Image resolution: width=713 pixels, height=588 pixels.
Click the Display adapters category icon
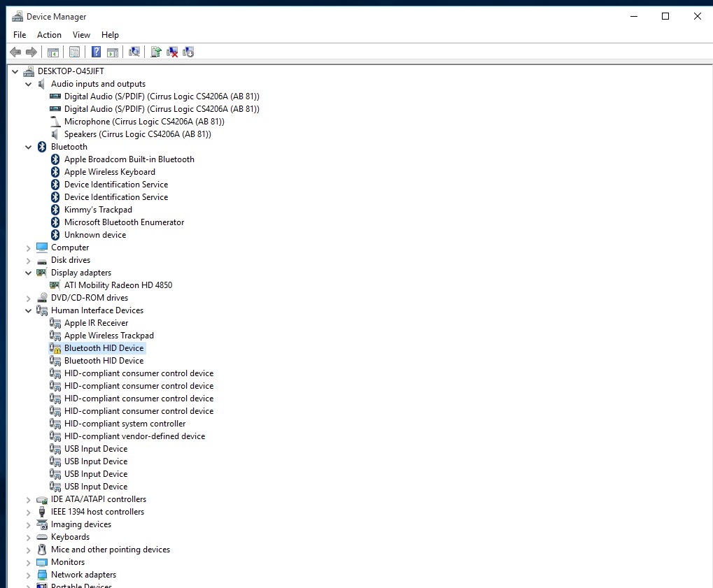[x=42, y=273]
